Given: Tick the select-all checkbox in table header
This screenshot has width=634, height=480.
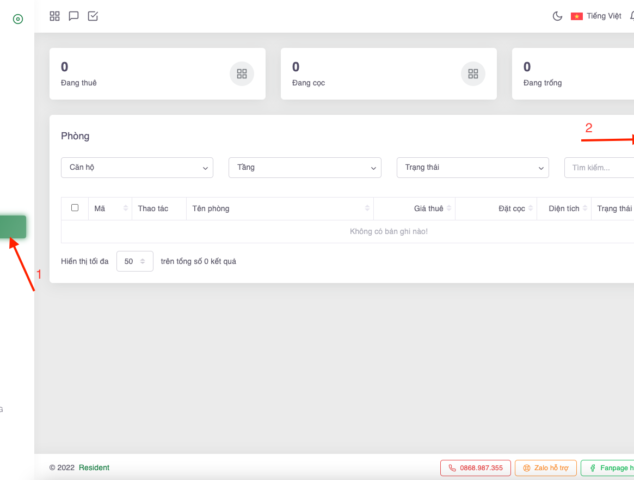Looking at the screenshot, I should click(75, 208).
